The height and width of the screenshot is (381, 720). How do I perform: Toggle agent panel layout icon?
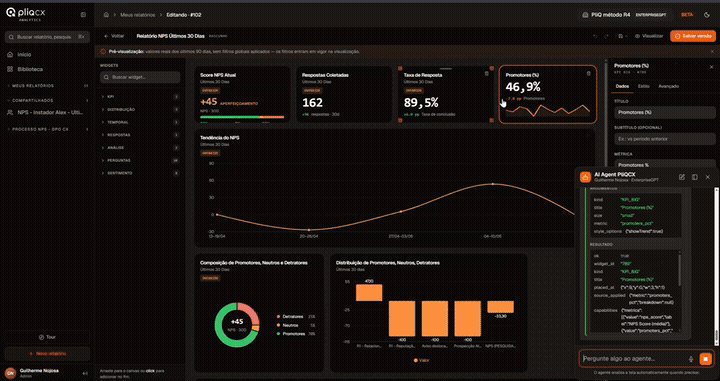(695, 177)
